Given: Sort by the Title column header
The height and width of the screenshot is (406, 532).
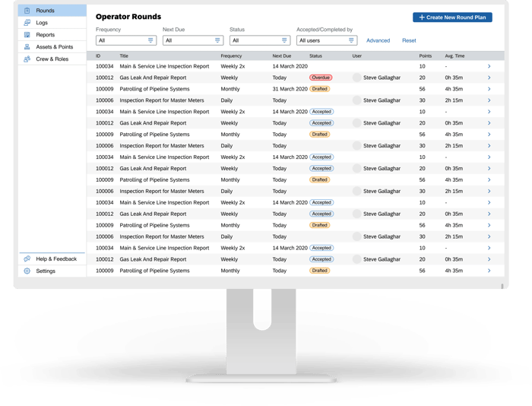Looking at the screenshot, I should coord(124,56).
